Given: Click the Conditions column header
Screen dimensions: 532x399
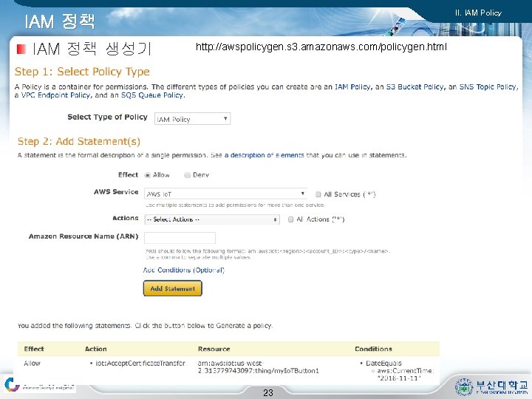Looking at the screenshot, I should [373, 349].
